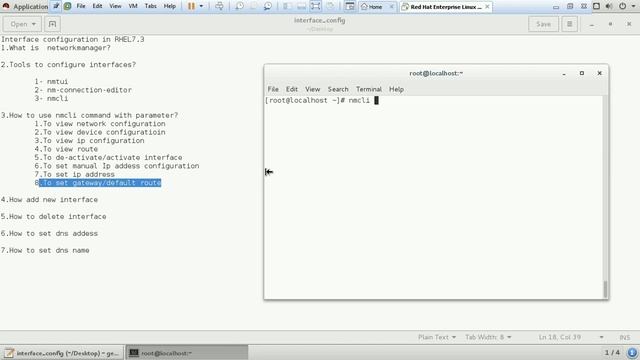Image resolution: width=640 pixels, height=360 pixels.
Task: Open the VMware View menu
Action: [x=115, y=6]
